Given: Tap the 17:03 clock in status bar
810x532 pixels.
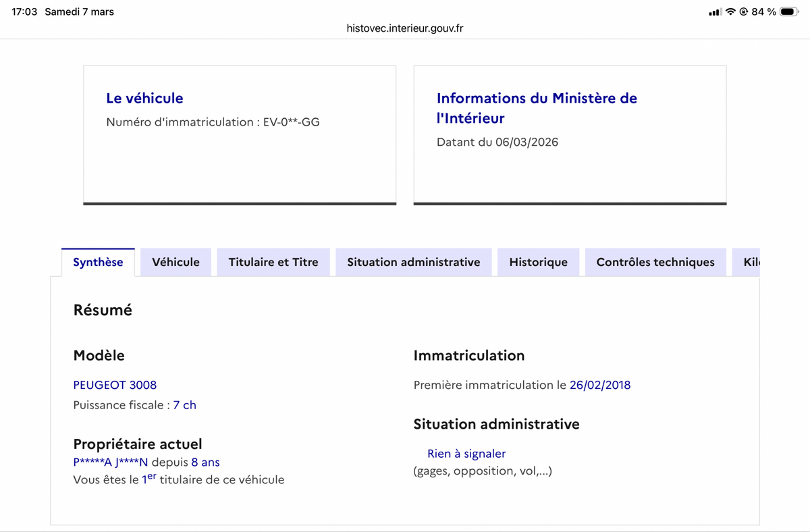Looking at the screenshot, I should point(24,12).
